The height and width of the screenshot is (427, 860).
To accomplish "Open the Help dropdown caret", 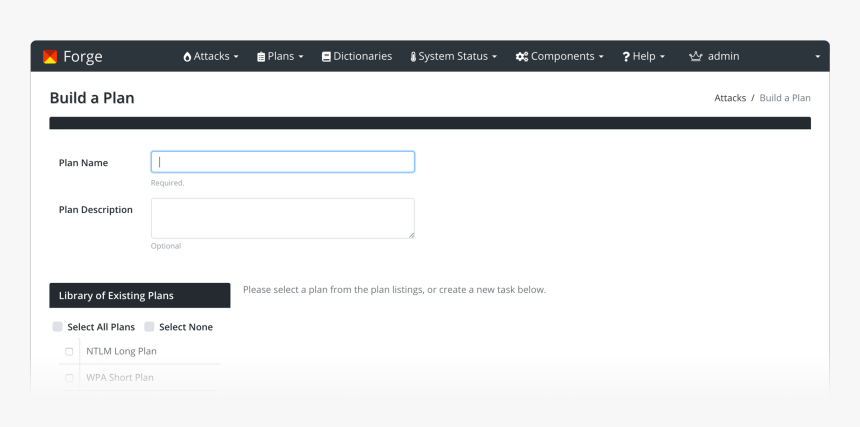I will coord(662,57).
